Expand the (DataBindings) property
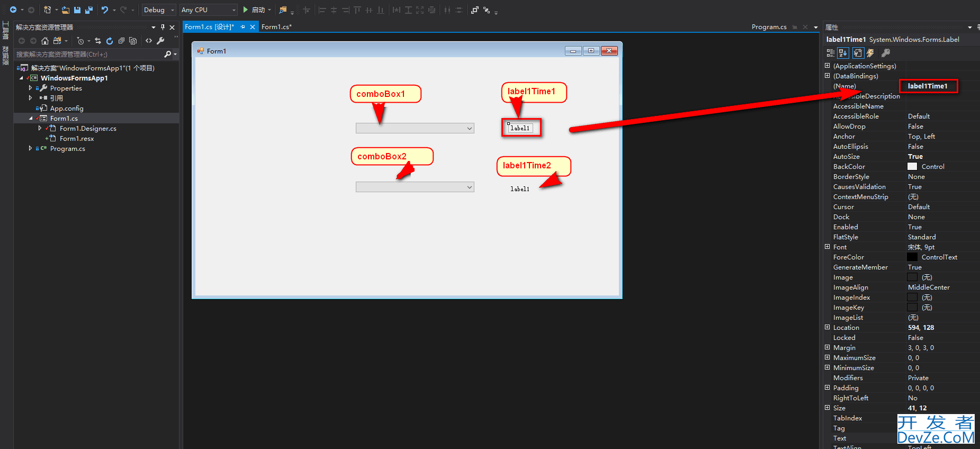The width and height of the screenshot is (980, 449). click(827, 76)
